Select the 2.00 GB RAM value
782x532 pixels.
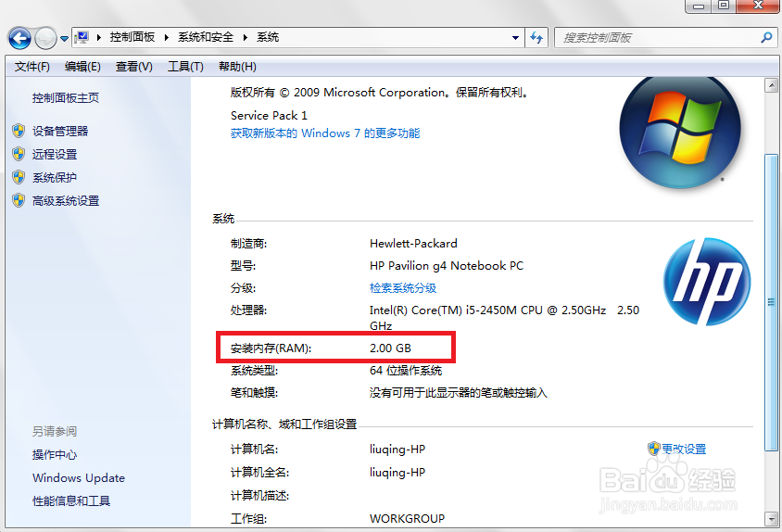390,348
